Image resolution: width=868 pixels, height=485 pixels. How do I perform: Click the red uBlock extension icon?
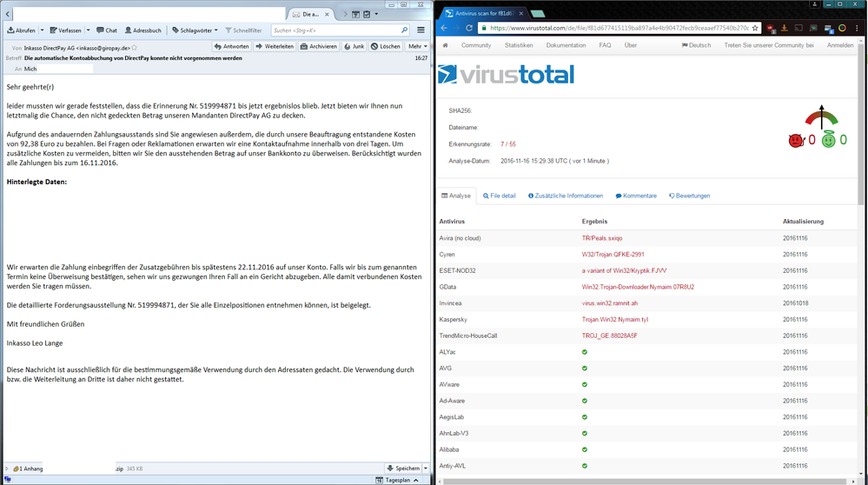[x=771, y=28]
